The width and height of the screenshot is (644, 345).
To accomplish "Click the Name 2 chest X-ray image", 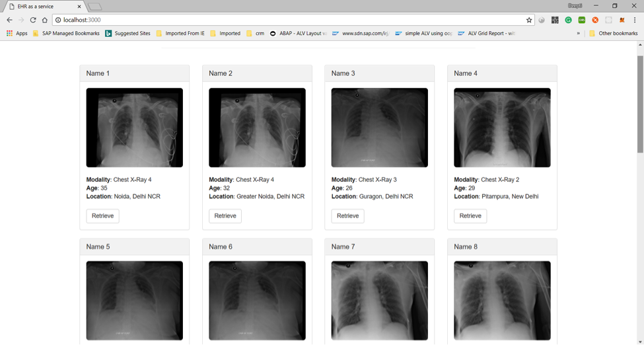I will [257, 128].
